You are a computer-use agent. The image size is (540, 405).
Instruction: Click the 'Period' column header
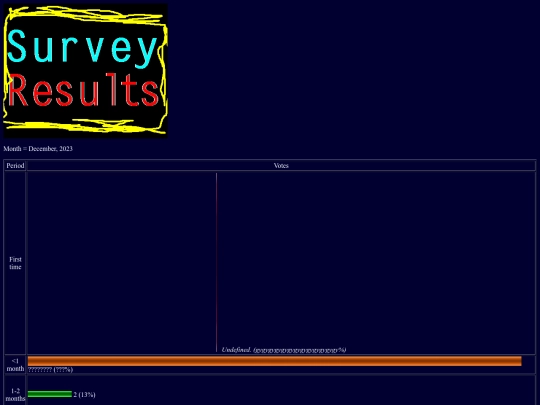click(15, 166)
